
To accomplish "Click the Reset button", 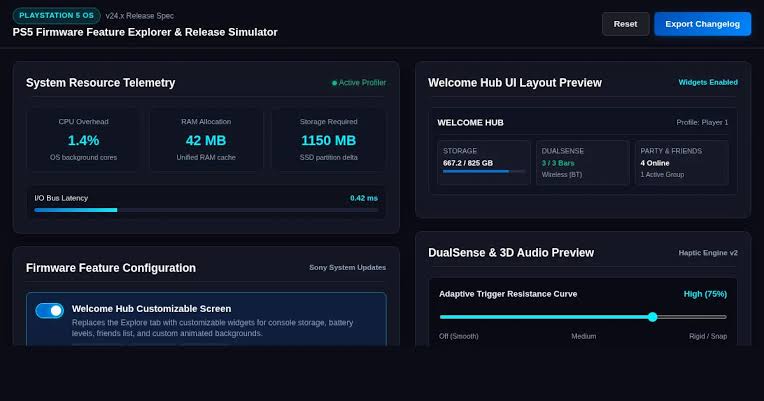I will (625, 24).
